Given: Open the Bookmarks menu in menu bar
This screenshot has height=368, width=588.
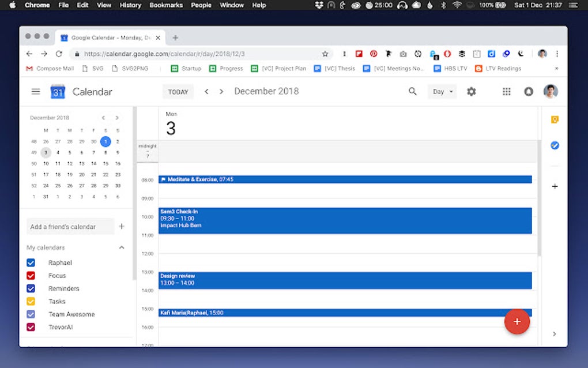Looking at the screenshot, I should pyautogui.click(x=166, y=5).
